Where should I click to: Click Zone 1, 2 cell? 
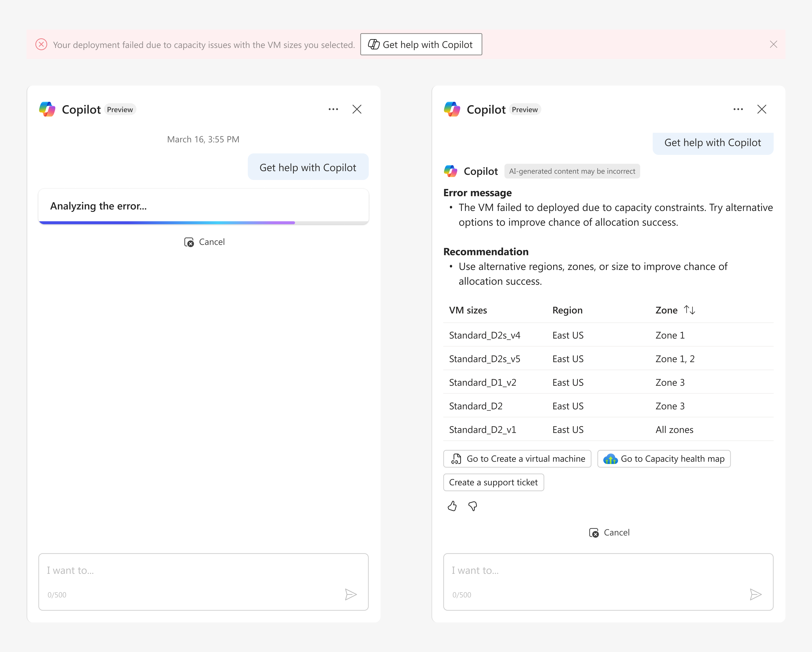[x=675, y=359]
